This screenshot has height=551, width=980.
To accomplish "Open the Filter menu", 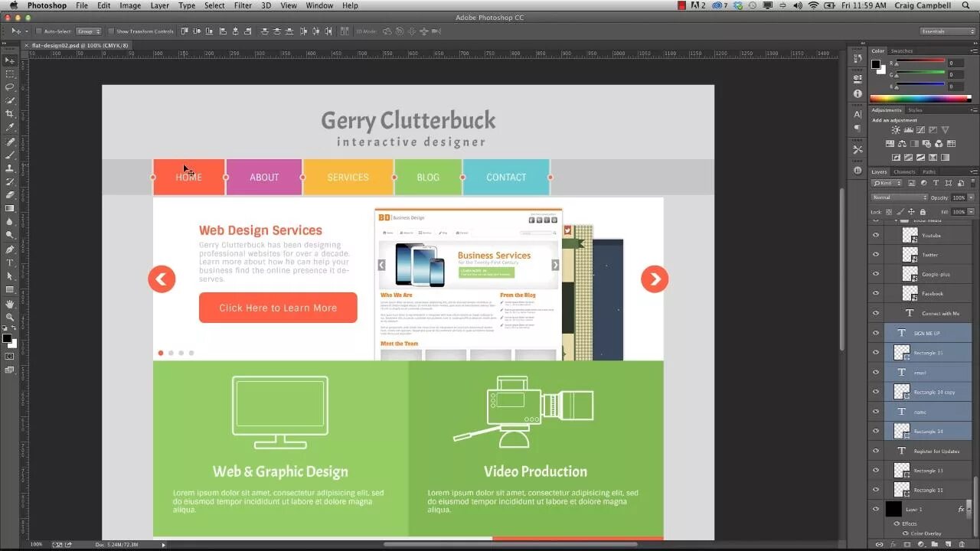I will (x=243, y=5).
